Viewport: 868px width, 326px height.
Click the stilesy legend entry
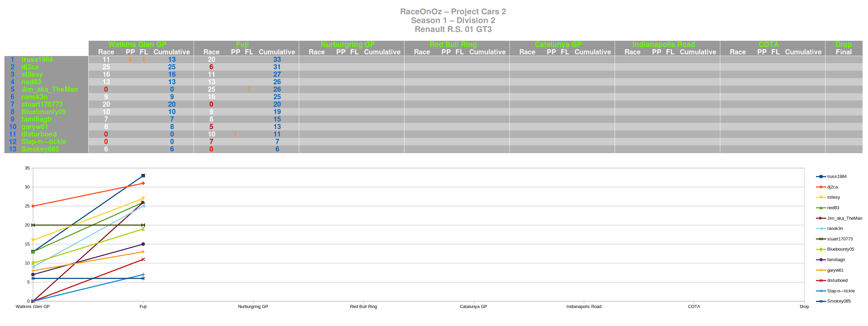(828, 197)
